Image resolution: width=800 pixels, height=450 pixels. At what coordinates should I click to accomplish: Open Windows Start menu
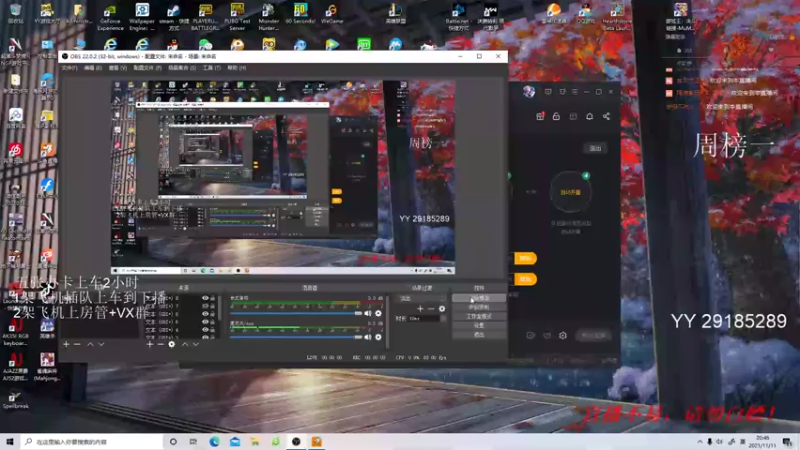(x=10, y=442)
